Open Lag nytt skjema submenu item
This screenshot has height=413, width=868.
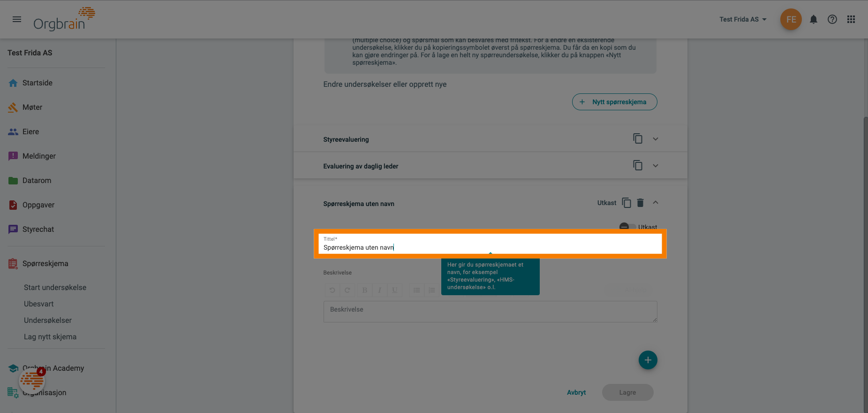50,337
